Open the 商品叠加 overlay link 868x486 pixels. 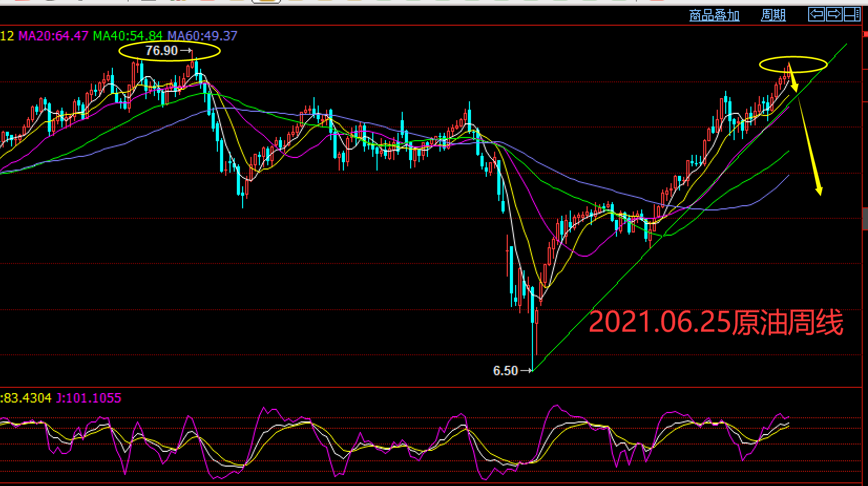click(714, 15)
